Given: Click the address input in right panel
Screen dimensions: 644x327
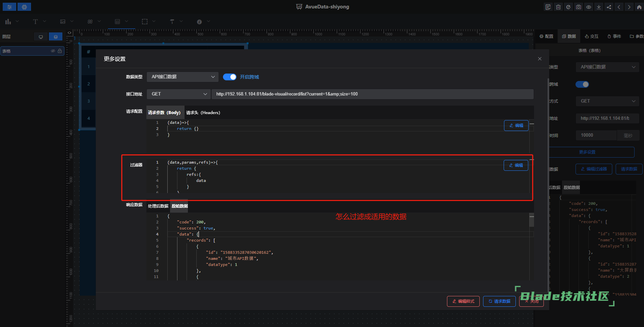Looking at the screenshot, I should pyautogui.click(x=607, y=118).
